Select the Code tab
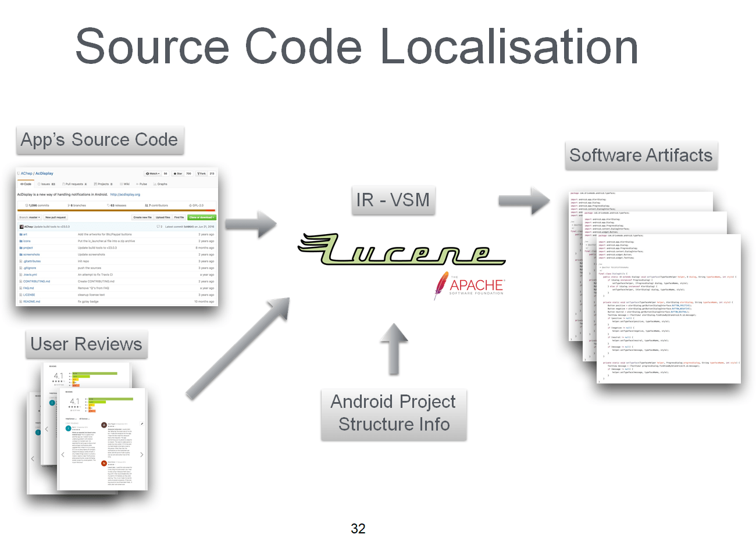The image size is (756, 545). pyautogui.click(x=26, y=184)
